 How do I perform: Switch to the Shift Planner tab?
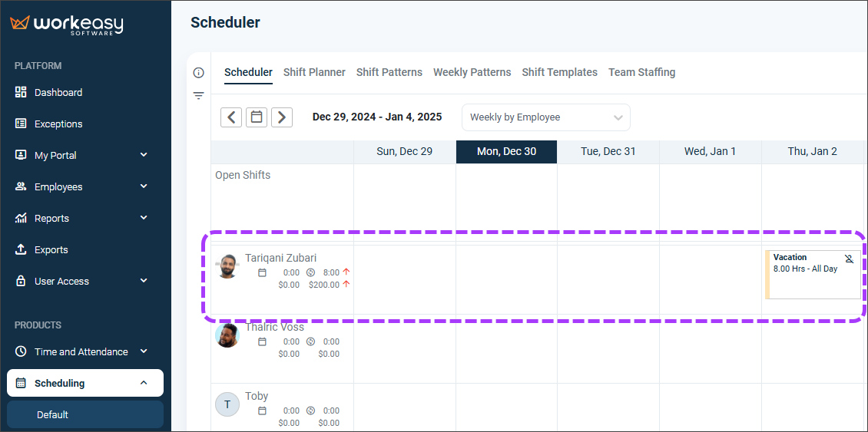[x=314, y=72]
